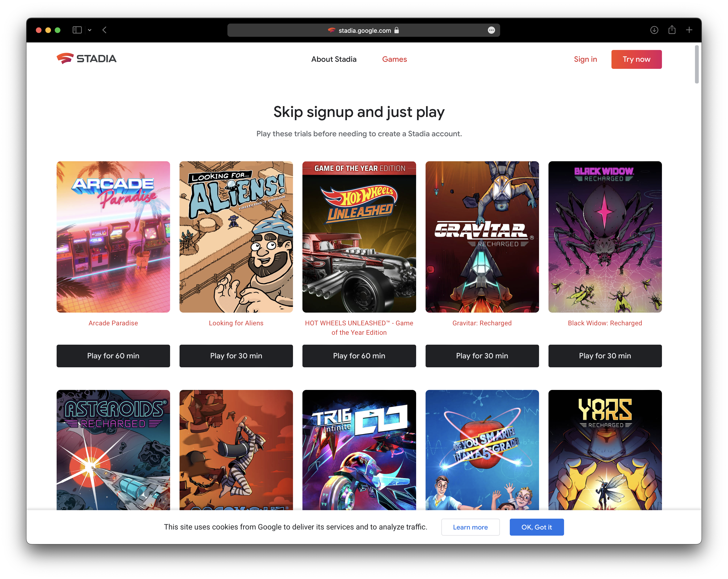728x579 pixels.
Task: Select the Black Widow: Recharged cover art
Action: [x=605, y=237]
